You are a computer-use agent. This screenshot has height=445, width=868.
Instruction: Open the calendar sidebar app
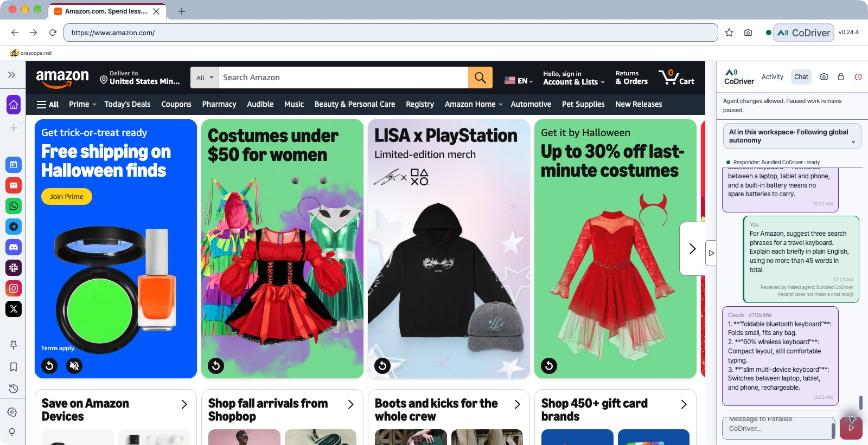14,165
